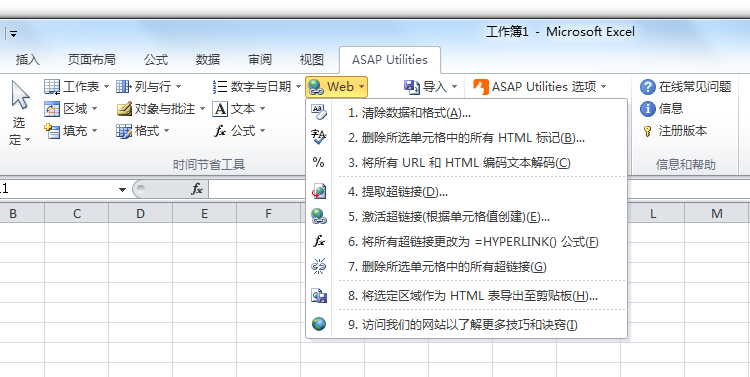750x377 pixels.
Task: Click the 文本 text letter A icon
Action: pos(220,109)
